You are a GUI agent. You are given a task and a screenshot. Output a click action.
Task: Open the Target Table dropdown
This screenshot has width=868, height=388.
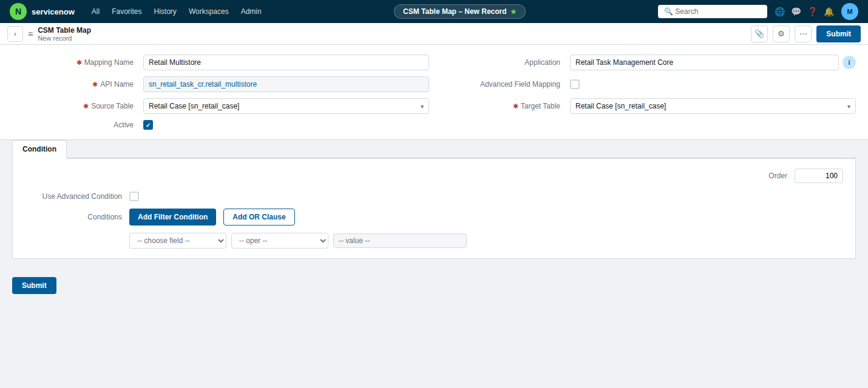click(x=713, y=106)
